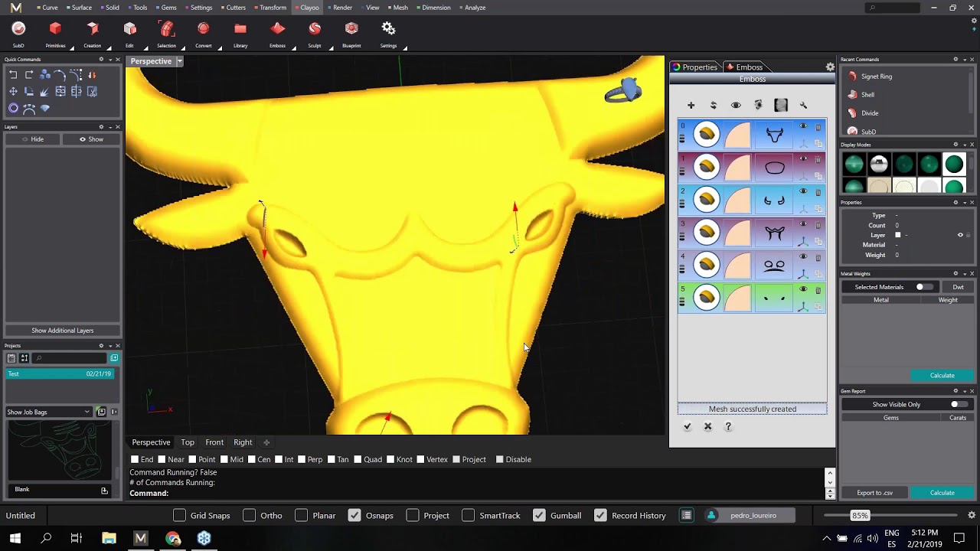Click Show Additional Layers
Screen dimensions: 980x551
pyautogui.click(x=63, y=331)
